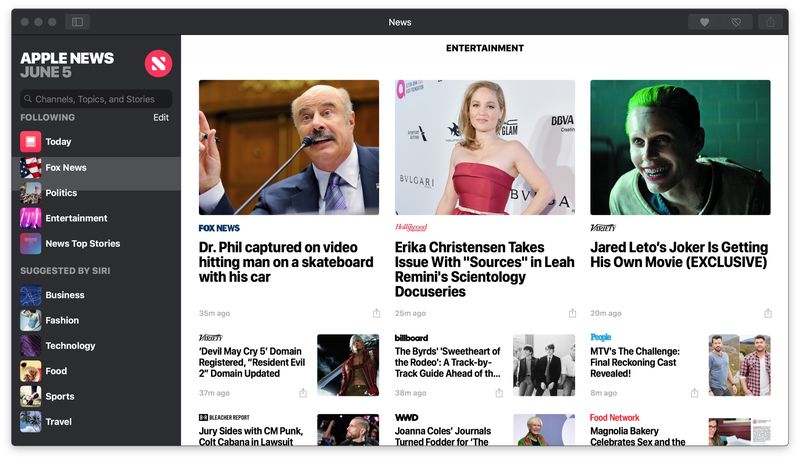Click the Bleacher Report source logo
Image resolution: width=800 pixels, height=460 pixels.
point(224,417)
